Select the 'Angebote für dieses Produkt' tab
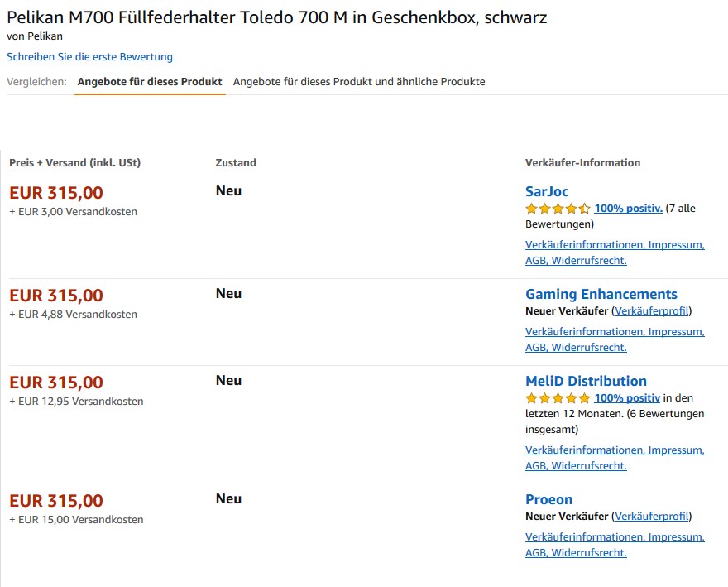Screen dimensions: 728x587 150,82
